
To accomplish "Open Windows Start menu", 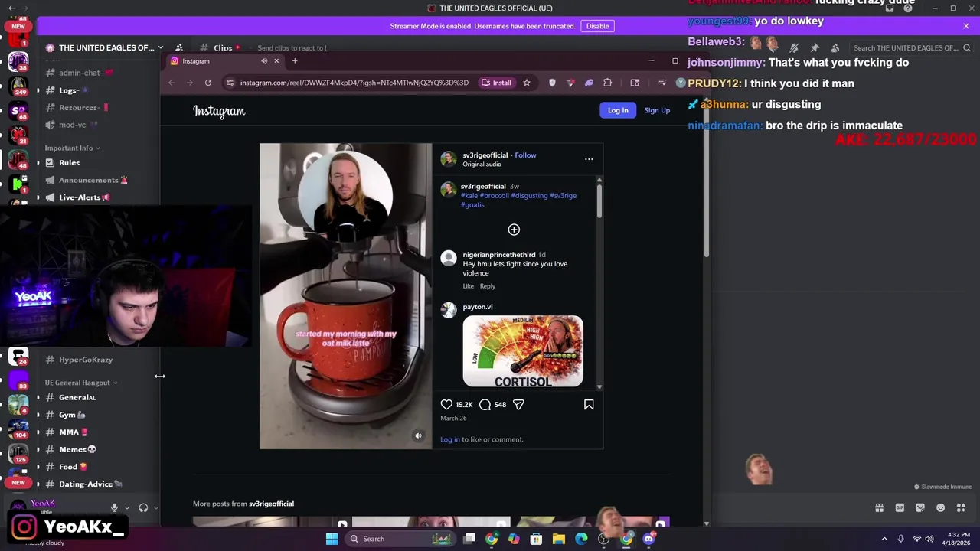I will 332,539.
